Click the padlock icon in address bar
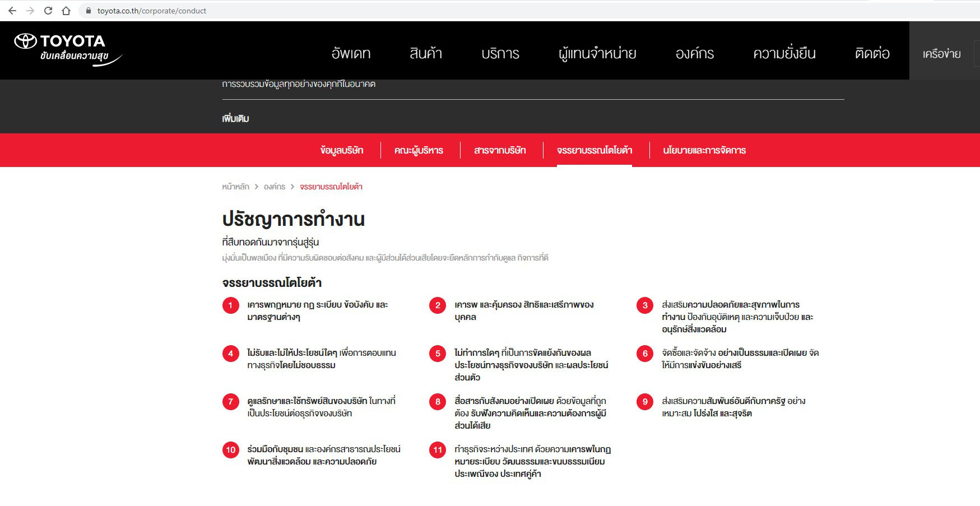The height and width of the screenshot is (506, 980). click(89, 11)
